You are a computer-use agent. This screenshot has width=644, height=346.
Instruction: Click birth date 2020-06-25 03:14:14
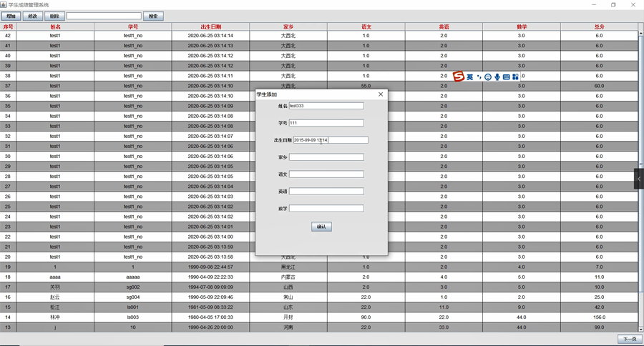210,36
